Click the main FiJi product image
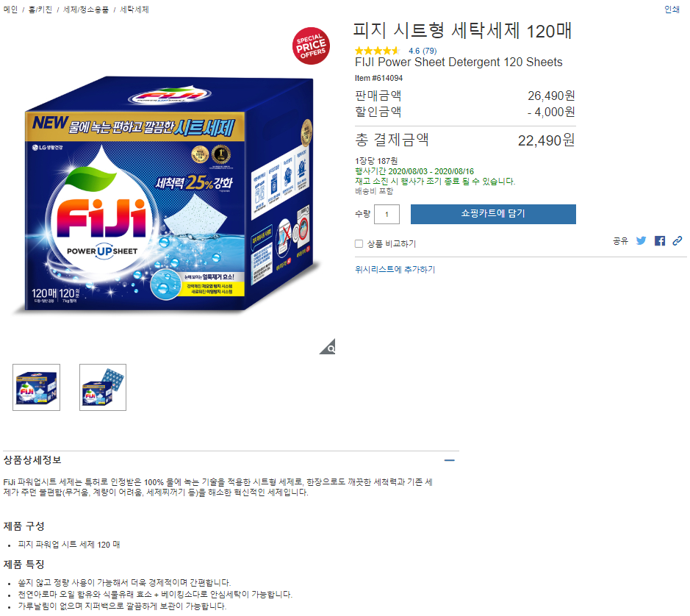Viewport: 690px width, 616px height. [x=169, y=194]
